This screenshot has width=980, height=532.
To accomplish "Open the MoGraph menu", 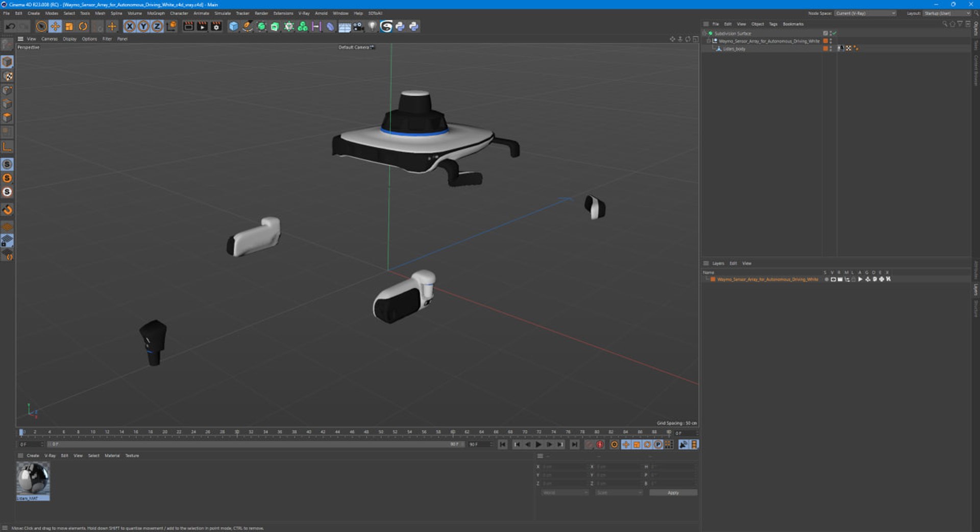I will (156, 13).
